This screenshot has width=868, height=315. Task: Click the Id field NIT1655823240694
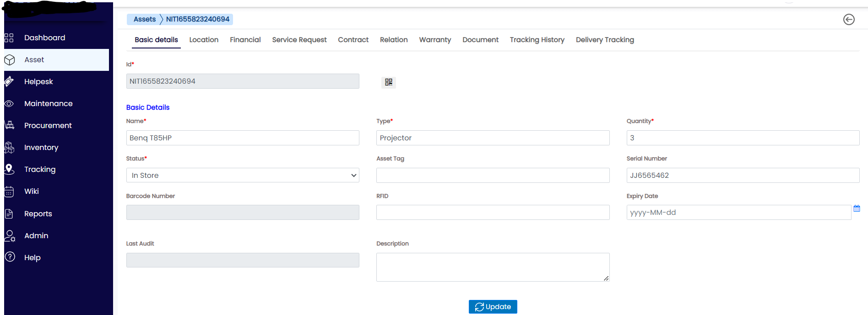[243, 81]
